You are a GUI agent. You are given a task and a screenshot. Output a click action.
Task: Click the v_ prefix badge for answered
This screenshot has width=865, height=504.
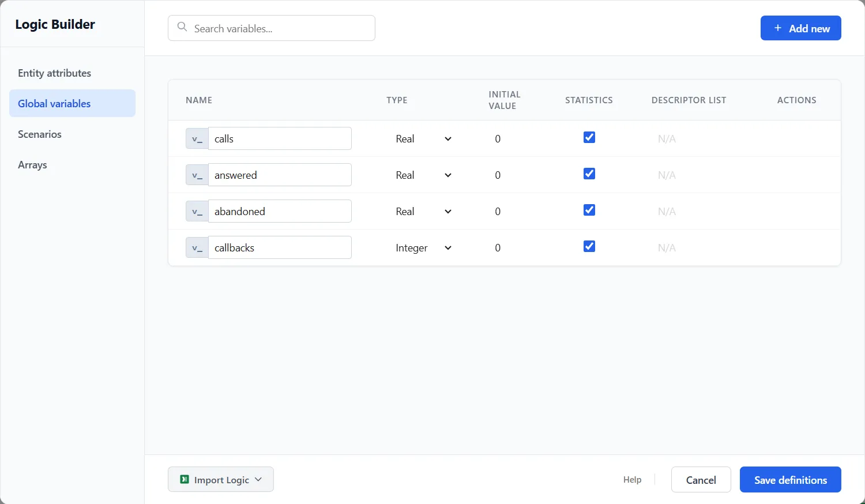197,175
